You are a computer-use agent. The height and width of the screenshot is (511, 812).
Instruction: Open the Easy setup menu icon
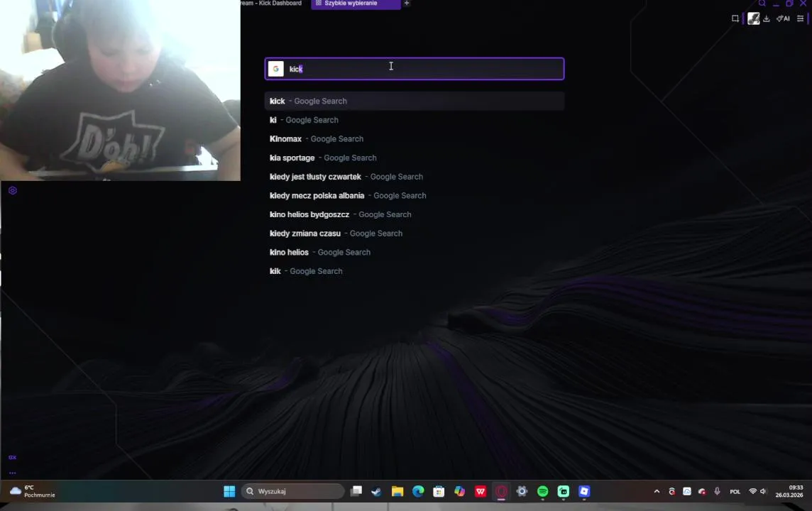click(800, 18)
